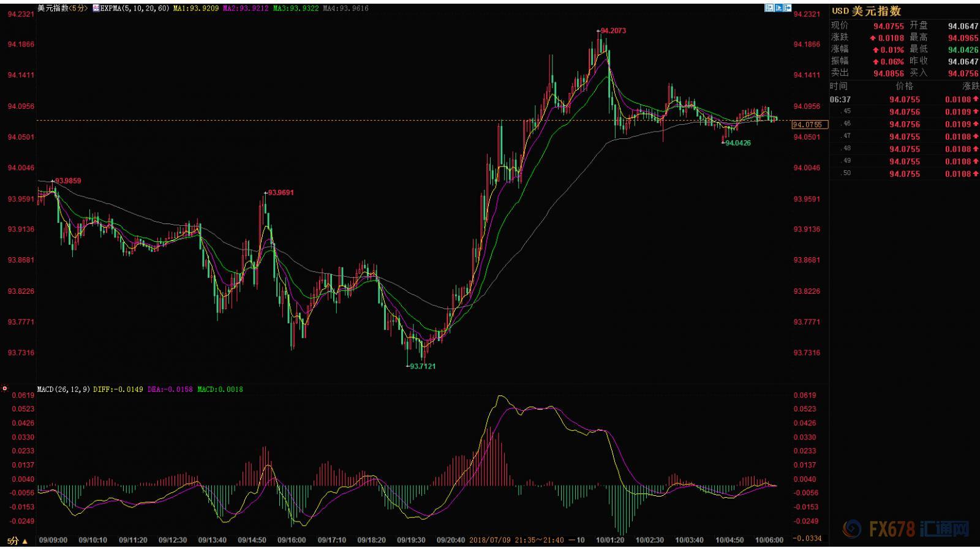Screen dimensions: 980x551
Task: Click the 现价 94.0755 value
Action: click(889, 26)
